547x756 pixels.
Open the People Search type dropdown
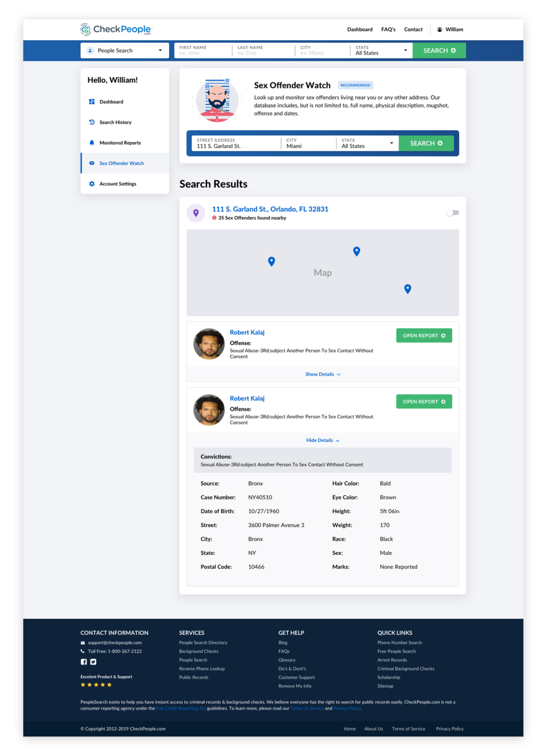(x=124, y=50)
